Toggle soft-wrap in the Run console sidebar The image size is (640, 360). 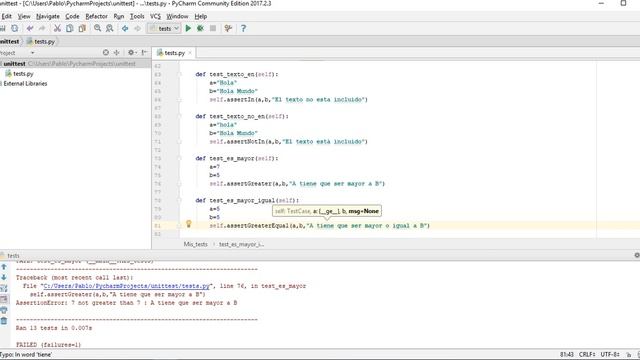point(4,289)
